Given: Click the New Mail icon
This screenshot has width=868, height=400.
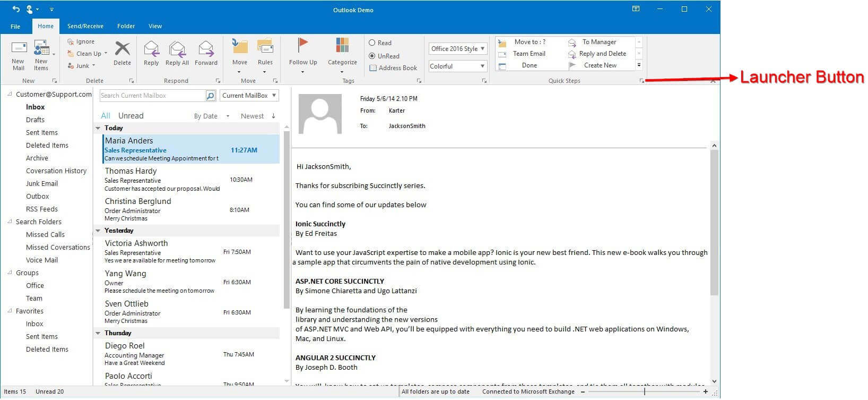Looking at the screenshot, I should pyautogui.click(x=19, y=49).
